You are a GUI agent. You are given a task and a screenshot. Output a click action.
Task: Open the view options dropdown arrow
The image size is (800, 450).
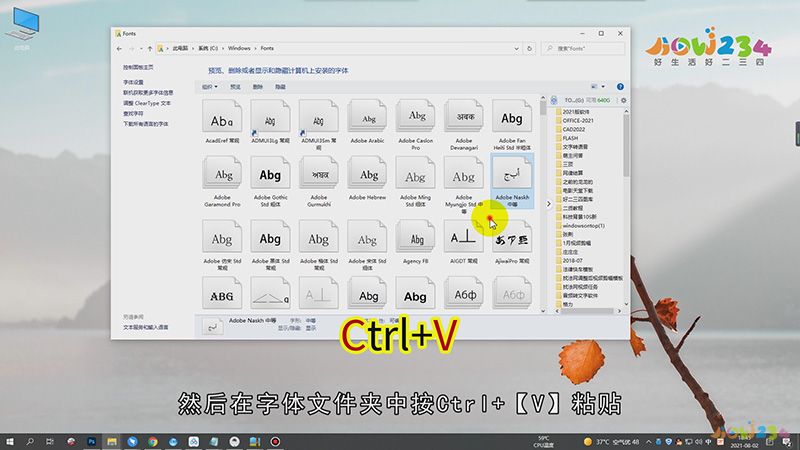(603, 87)
